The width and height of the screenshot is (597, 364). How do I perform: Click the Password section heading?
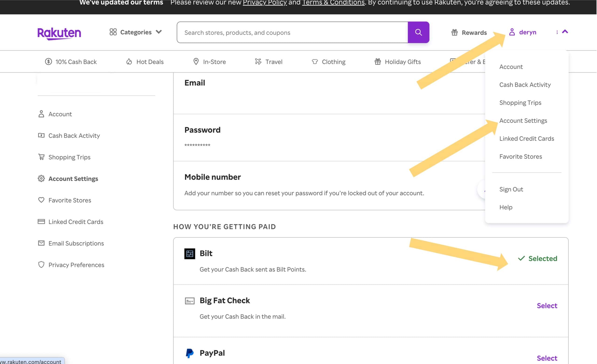202,130
